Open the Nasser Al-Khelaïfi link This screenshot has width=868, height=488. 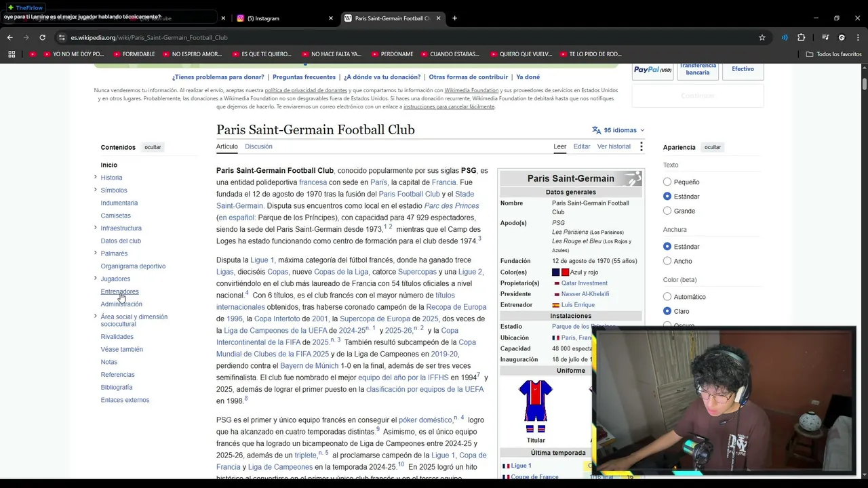(585, 294)
